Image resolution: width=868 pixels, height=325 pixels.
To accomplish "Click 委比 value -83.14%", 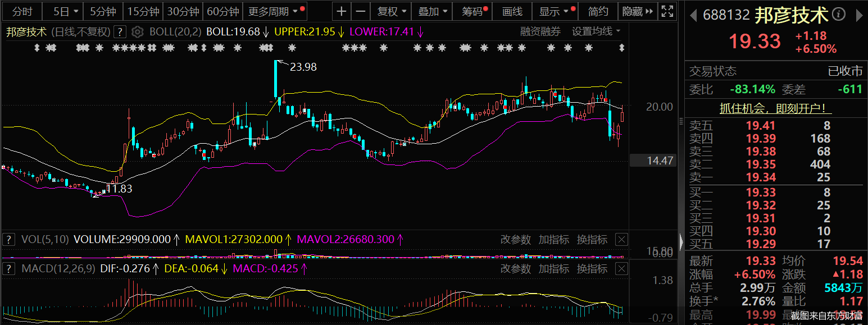I will (752, 89).
